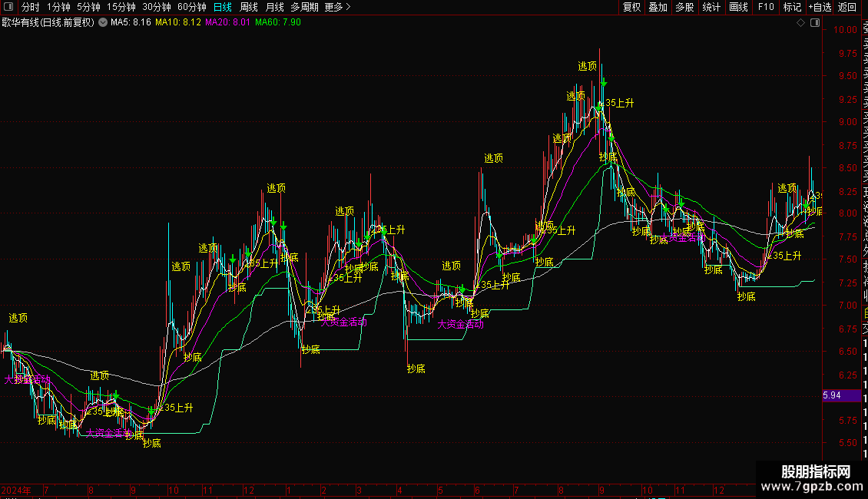Click the highlighted 5.94 price marker
The width and height of the screenshot is (868, 499).
pyautogui.click(x=841, y=395)
